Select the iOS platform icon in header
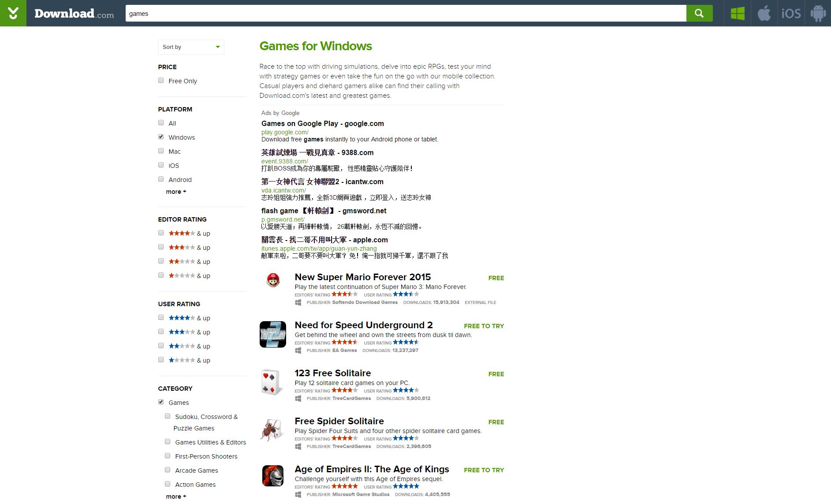This screenshot has height=504, width=831. [791, 13]
